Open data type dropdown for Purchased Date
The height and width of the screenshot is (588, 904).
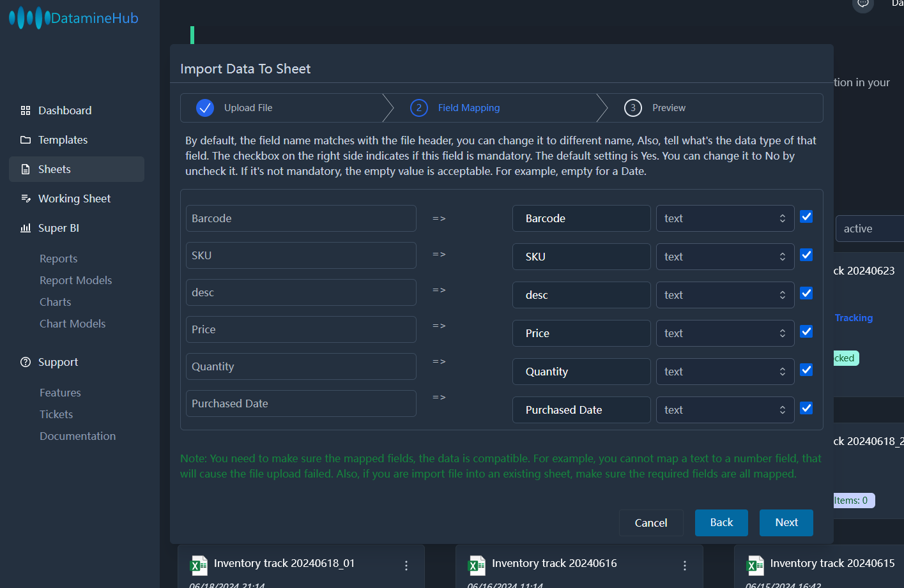coord(725,410)
